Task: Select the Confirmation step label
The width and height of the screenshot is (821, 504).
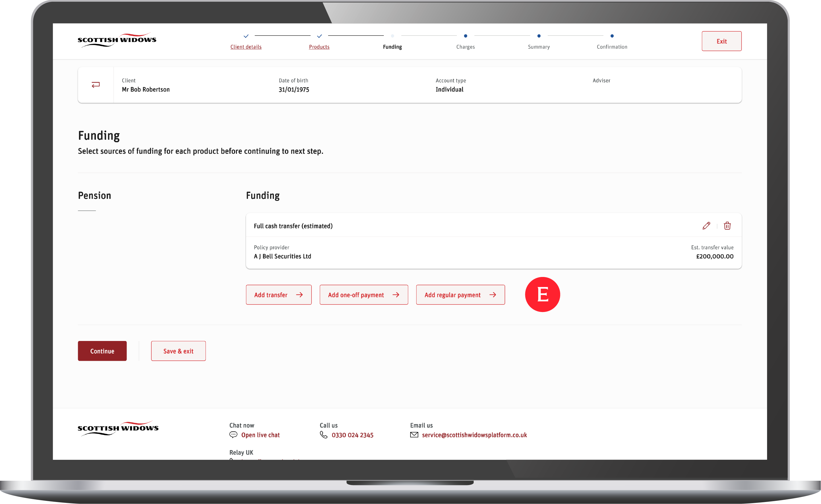Action: coord(612,47)
